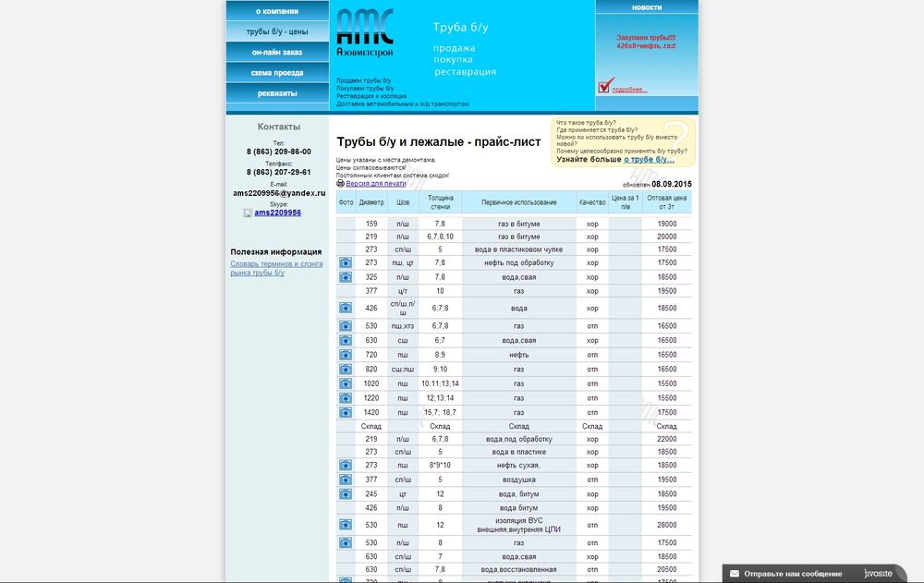Open photo icon for 720 нефть row
Viewport: 924px width, 583px height.
pos(346,355)
